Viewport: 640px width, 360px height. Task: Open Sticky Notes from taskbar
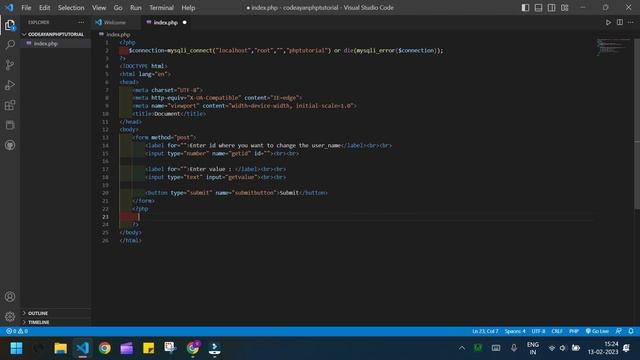point(149,348)
